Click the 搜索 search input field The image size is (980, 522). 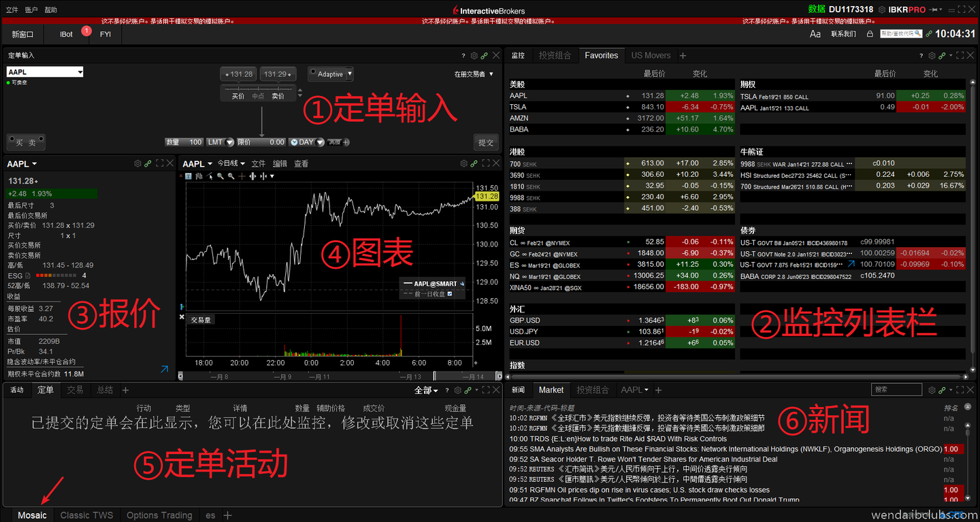click(x=896, y=389)
